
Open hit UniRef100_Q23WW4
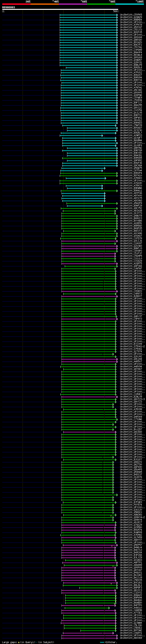[131, 623]
